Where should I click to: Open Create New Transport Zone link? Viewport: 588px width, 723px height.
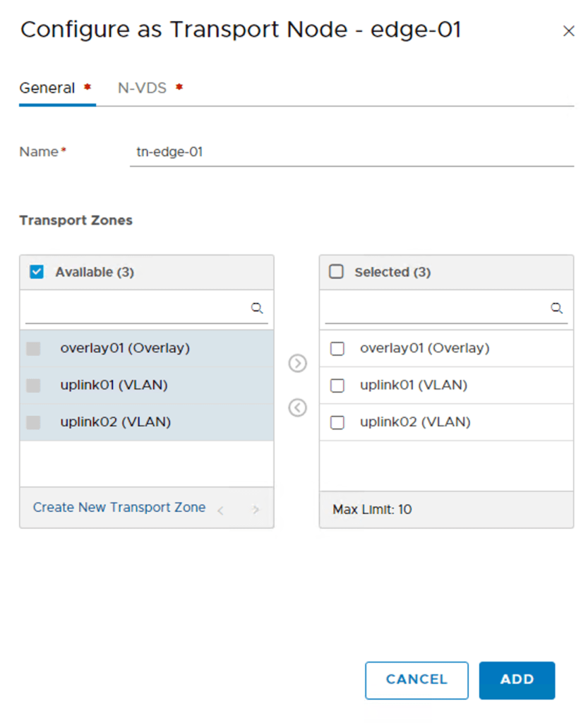click(119, 508)
